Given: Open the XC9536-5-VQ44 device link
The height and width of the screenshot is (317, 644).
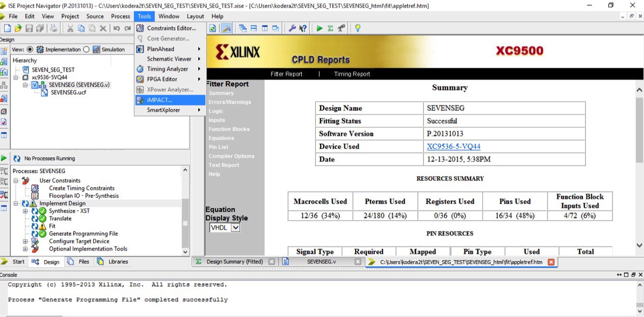Looking at the screenshot, I should pos(453,147).
